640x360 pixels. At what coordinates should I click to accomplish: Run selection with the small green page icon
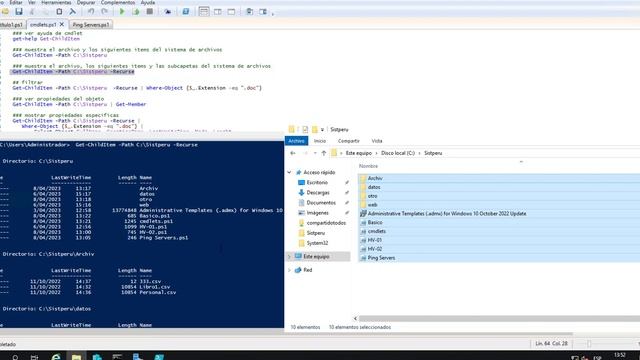pyautogui.click(x=136, y=11)
